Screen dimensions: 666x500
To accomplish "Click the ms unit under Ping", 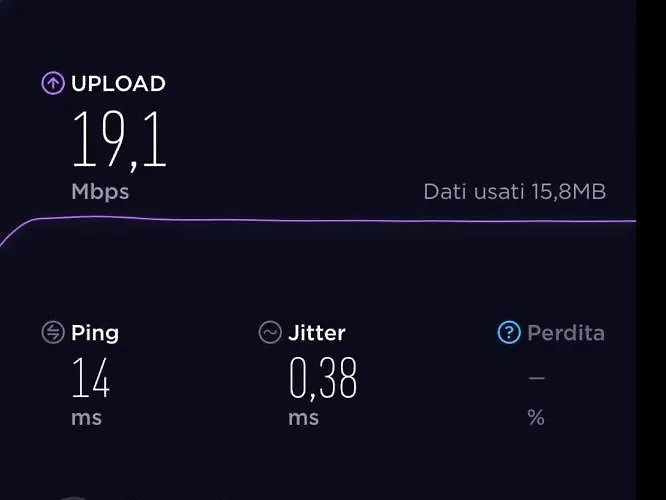I will point(87,418).
